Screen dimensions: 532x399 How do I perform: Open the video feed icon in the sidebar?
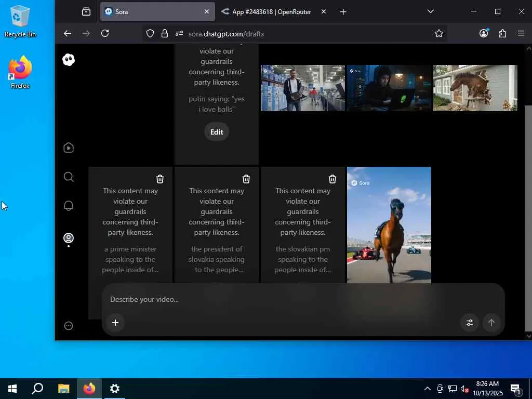click(69, 148)
